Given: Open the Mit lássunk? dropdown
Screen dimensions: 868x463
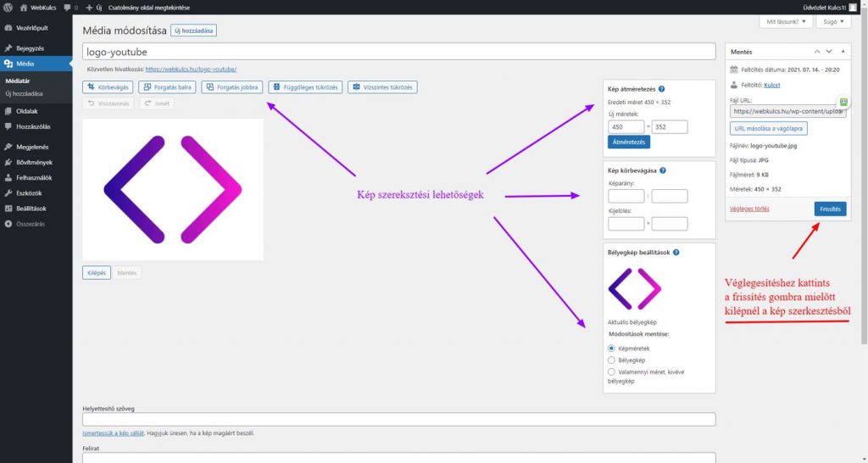Looking at the screenshot, I should pos(784,21).
